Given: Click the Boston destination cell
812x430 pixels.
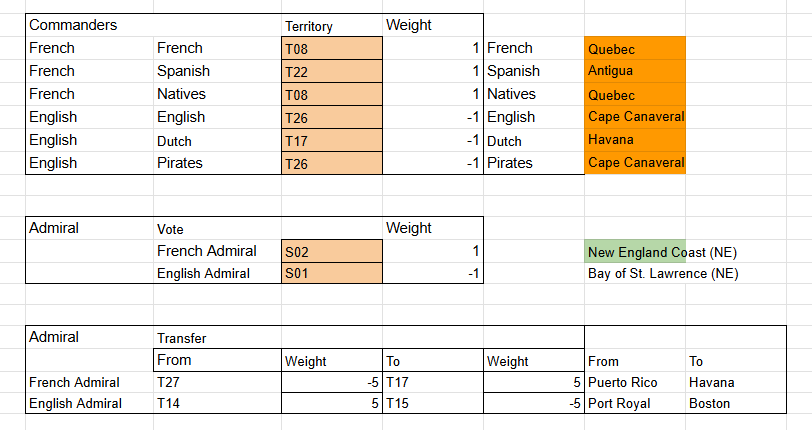Looking at the screenshot, I should [x=736, y=403].
